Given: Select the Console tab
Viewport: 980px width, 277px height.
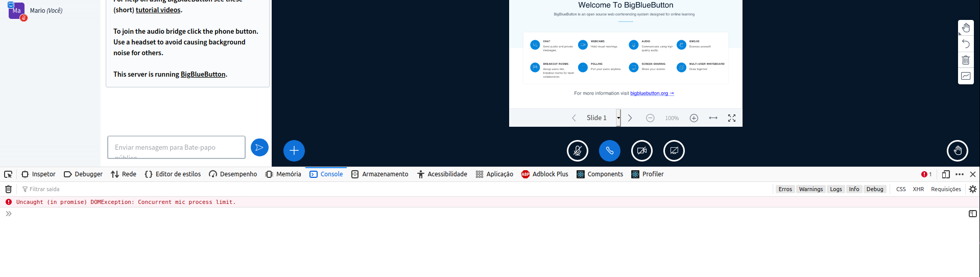Looking at the screenshot, I should tap(326, 174).
